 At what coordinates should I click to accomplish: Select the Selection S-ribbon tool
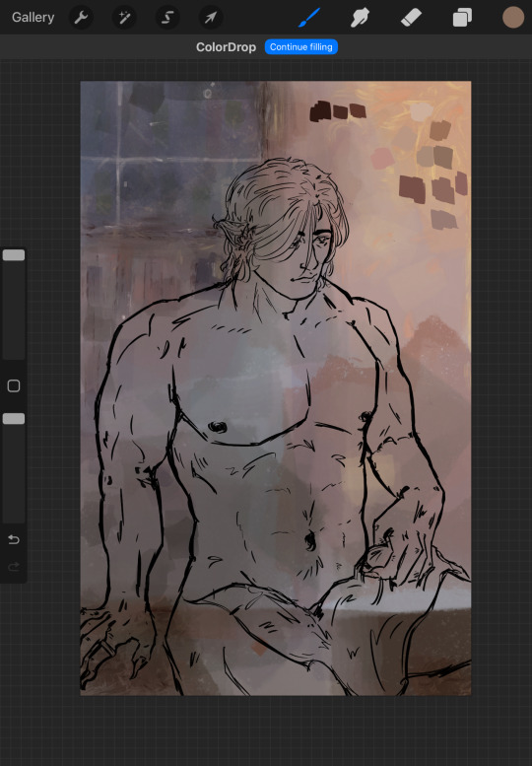[166, 18]
